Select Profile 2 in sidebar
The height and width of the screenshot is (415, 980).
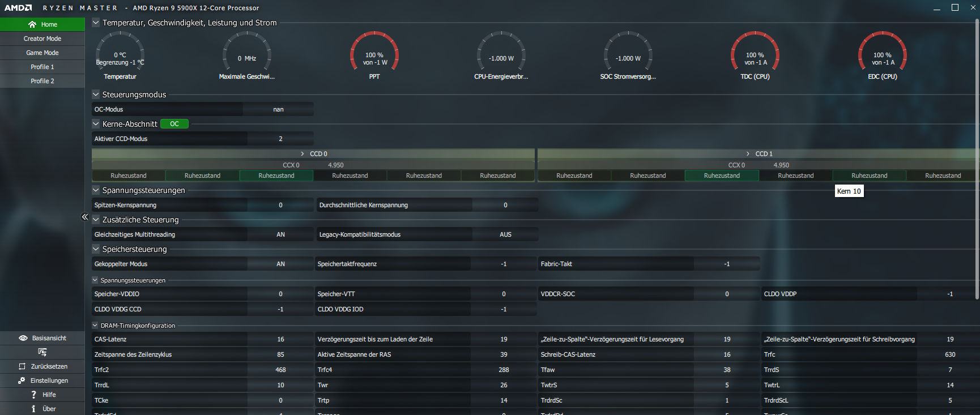click(x=42, y=81)
